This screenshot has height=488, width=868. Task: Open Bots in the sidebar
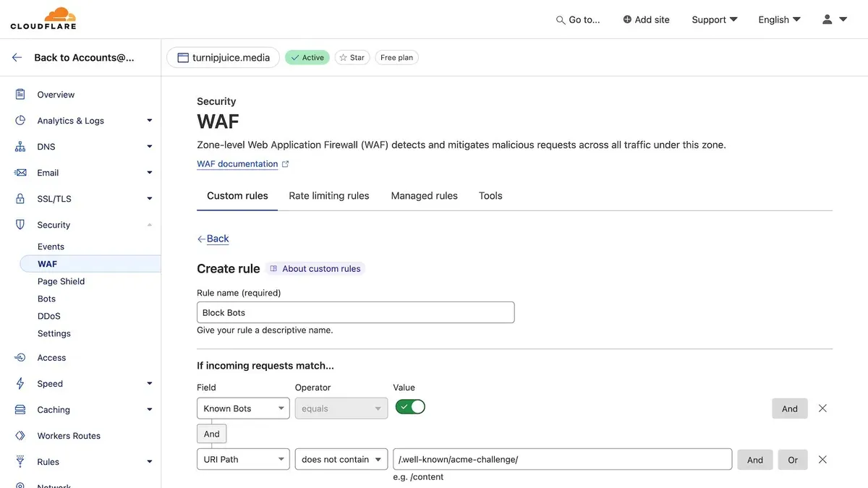pos(47,299)
